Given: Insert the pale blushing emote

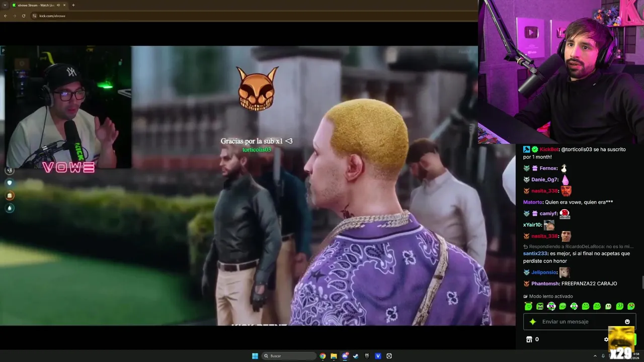Looking at the screenshot, I should pos(608,306).
